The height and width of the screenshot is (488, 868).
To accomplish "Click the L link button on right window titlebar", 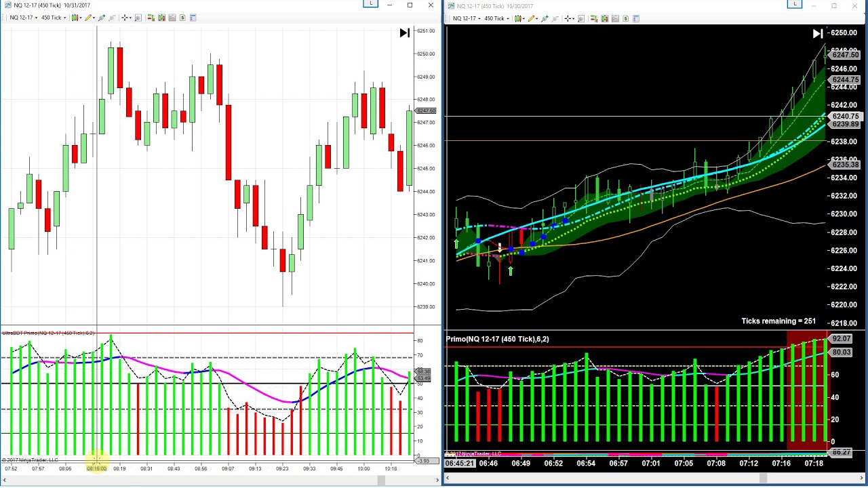I will pyautogui.click(x=795, y=4).
